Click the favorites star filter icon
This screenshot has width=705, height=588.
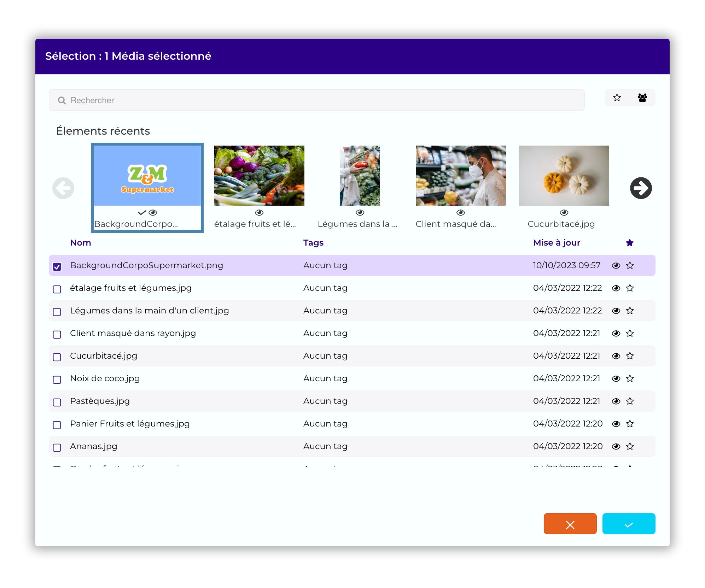[x=617, y=98]
